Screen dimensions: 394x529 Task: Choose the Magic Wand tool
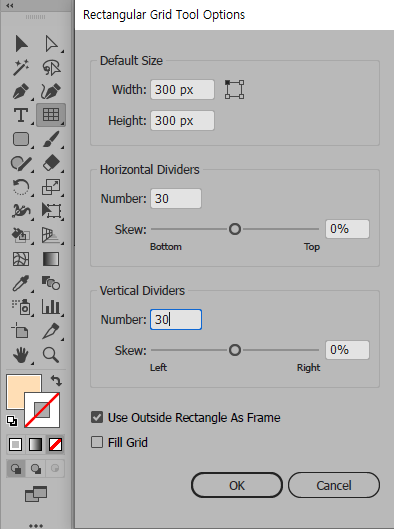(21, 67)
